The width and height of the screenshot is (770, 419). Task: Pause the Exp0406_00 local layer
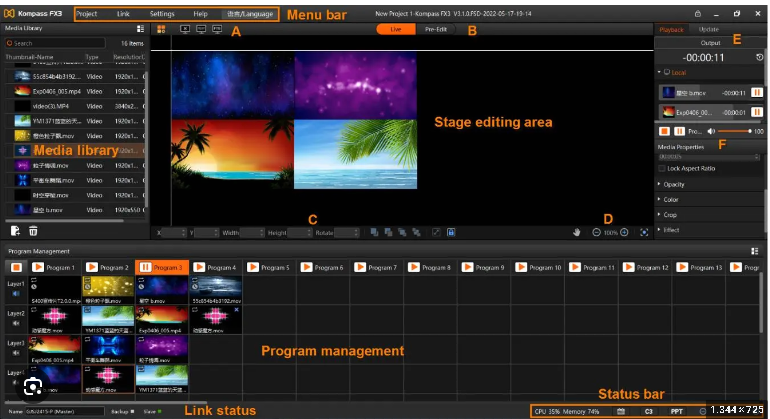[x=757, y=112]
